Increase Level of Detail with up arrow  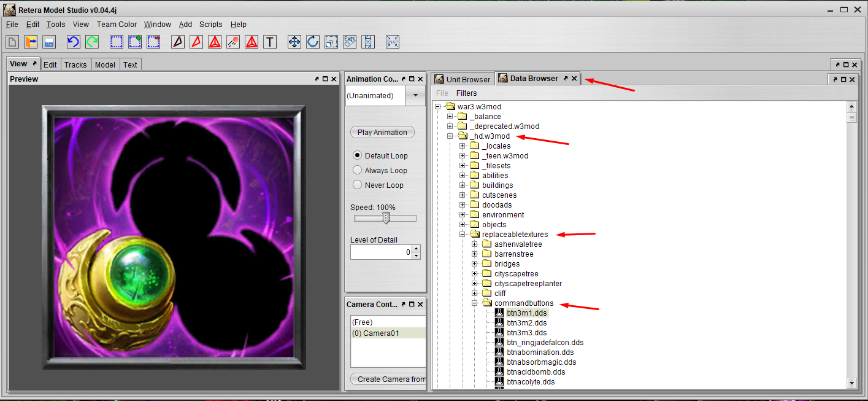(x=417, y=249)
